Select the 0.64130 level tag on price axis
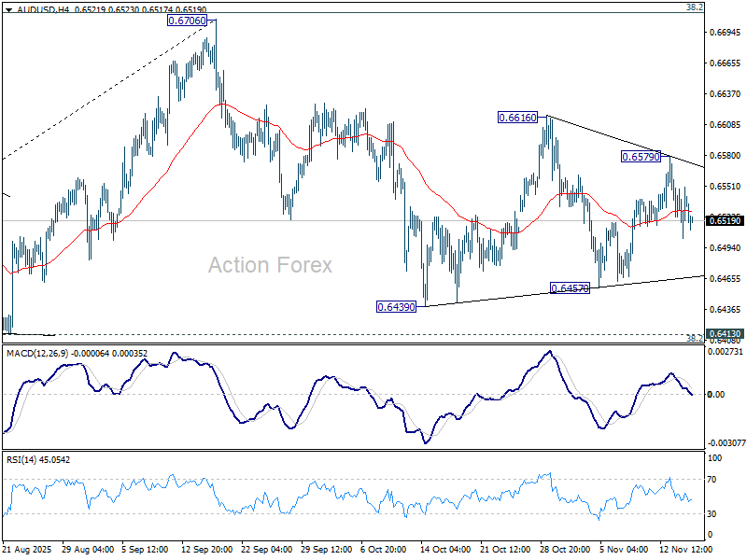The image size is (747, 560). tap(725, 333)
